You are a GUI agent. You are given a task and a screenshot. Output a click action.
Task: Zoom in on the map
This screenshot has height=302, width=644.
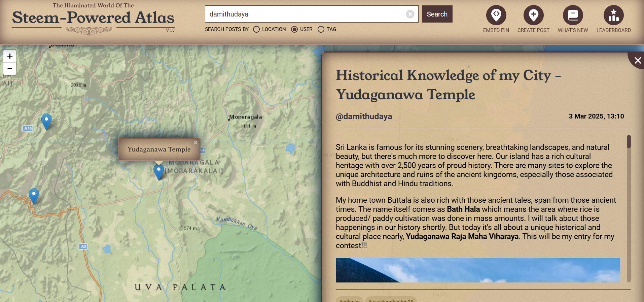coord(10,56)
